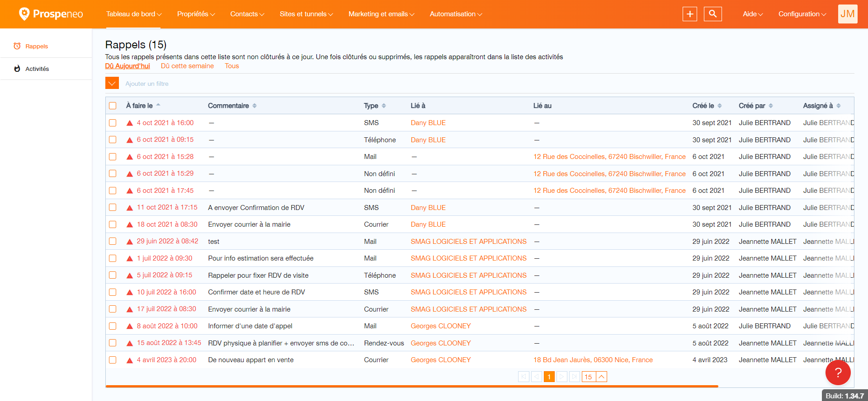The width and height of the screenshot is (868, 401).
Task: Expand the Tableau de bord menu
Action: click(134, 14)
